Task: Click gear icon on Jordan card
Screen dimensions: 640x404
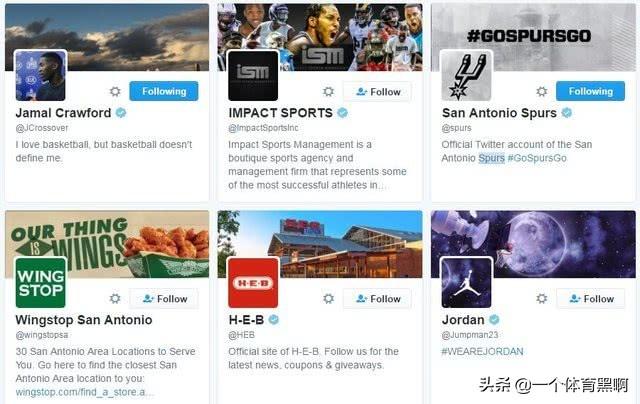Action: click(542, 298)
